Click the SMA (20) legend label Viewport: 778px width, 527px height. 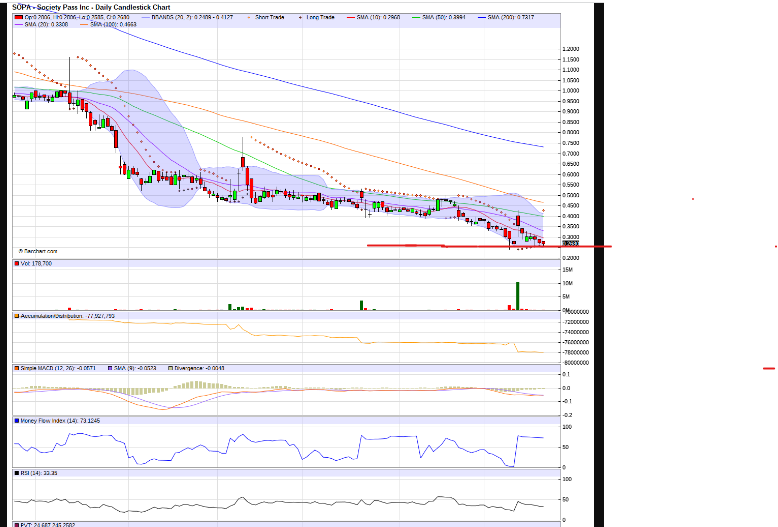[46, 24]
